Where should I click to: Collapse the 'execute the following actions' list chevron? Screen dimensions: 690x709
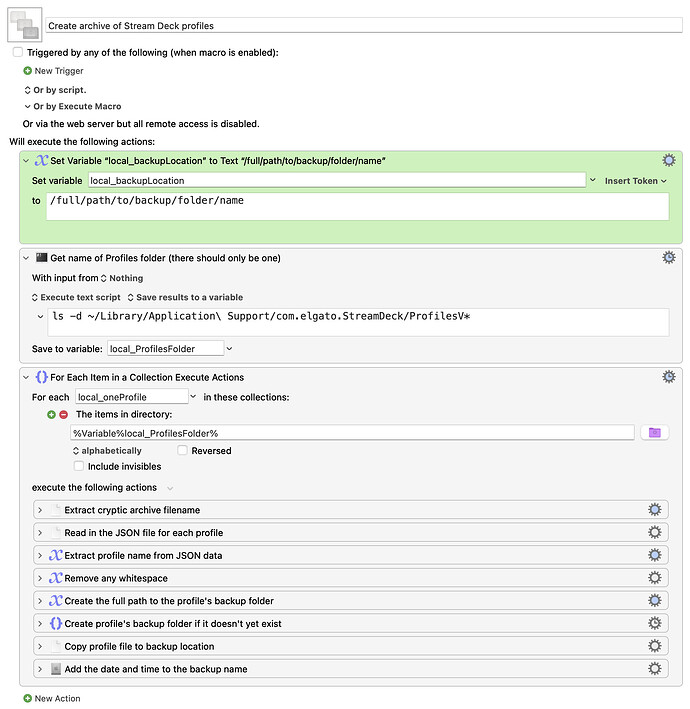click(x=170, y=488)
